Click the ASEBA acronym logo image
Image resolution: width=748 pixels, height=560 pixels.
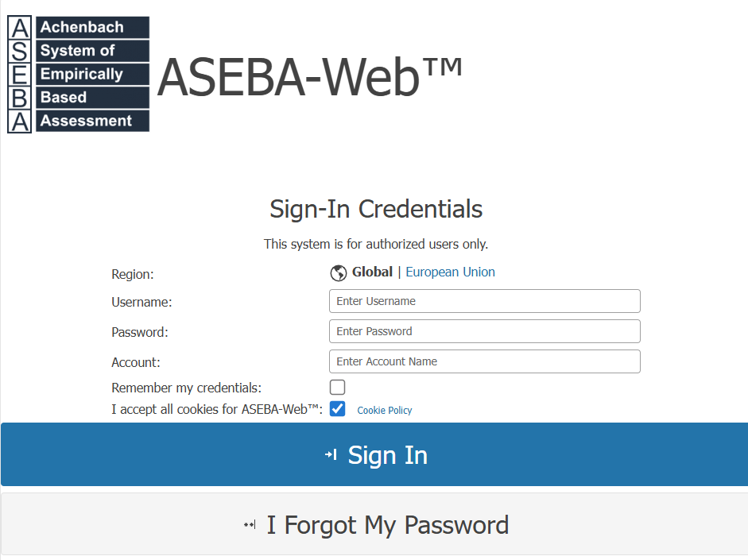[78, 74]
